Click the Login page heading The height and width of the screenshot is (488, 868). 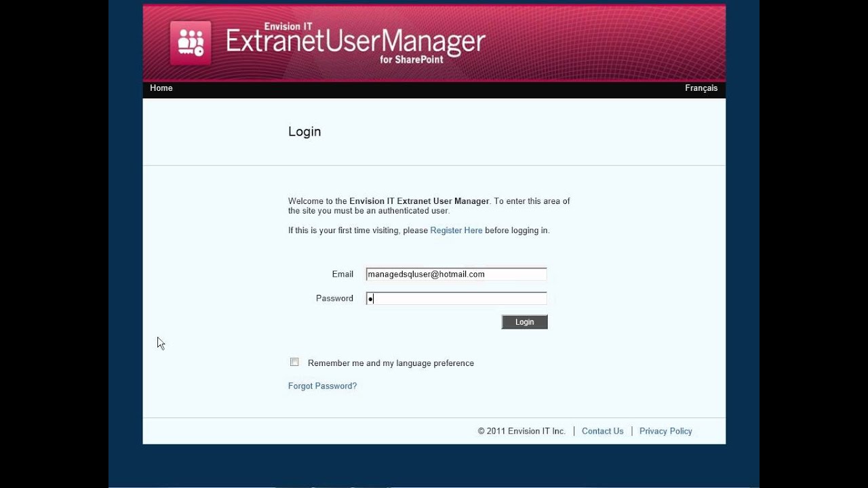tap(304, 131)
